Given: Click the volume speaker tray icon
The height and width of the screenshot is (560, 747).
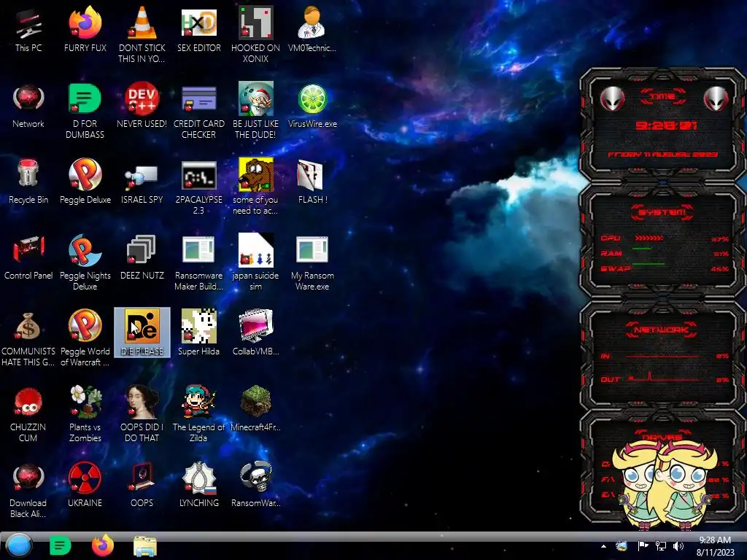Looking at the screenshot, I should coord(678,547).
